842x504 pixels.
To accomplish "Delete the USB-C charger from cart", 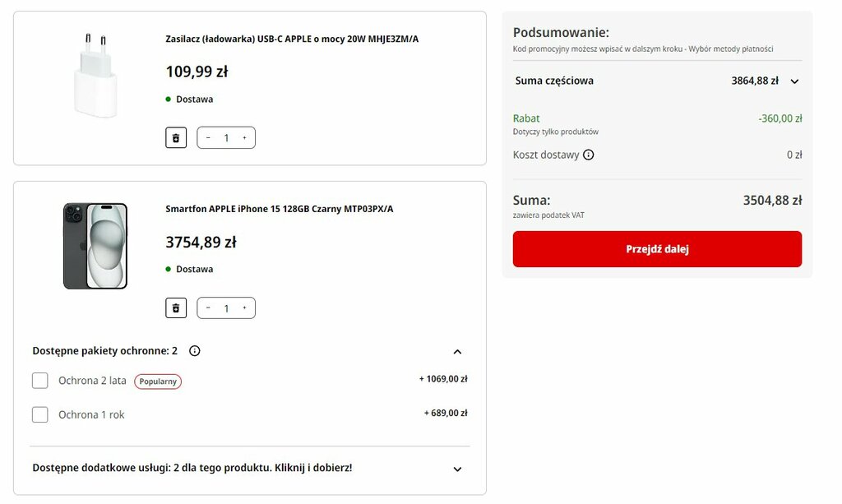I will point(176,138).
